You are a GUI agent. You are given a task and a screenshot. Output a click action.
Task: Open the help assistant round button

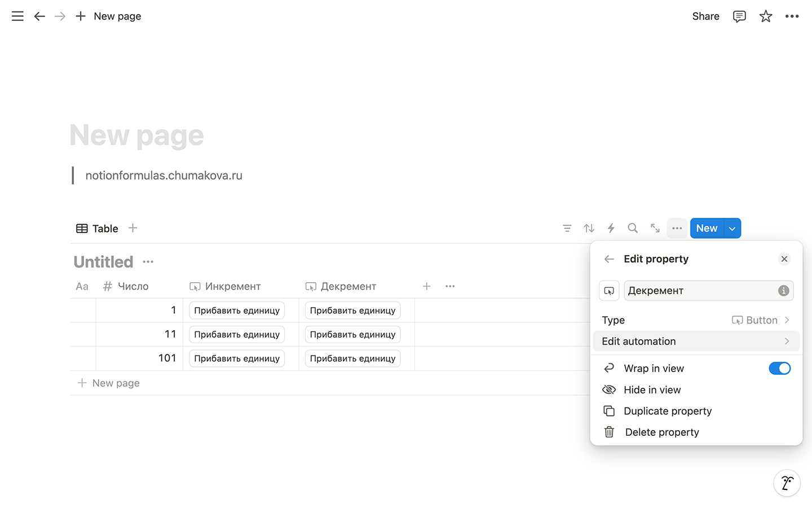[x=787, y=483]
